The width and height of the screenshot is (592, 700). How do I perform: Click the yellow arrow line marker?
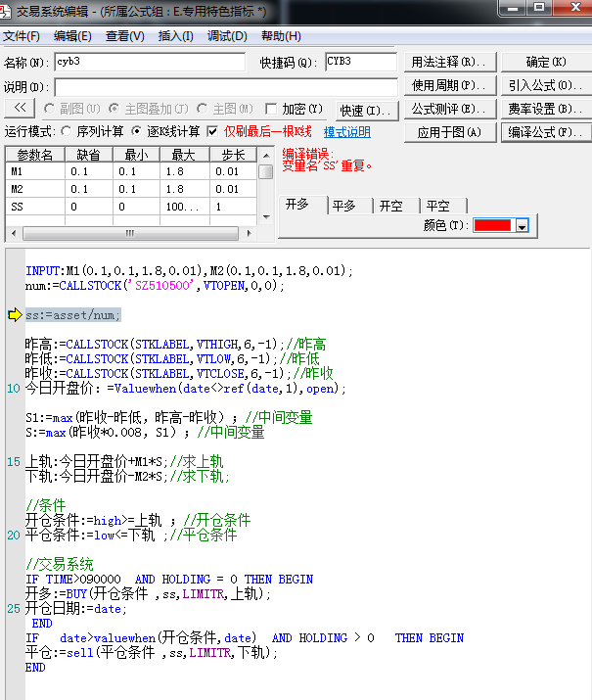(x=15, y=314)
